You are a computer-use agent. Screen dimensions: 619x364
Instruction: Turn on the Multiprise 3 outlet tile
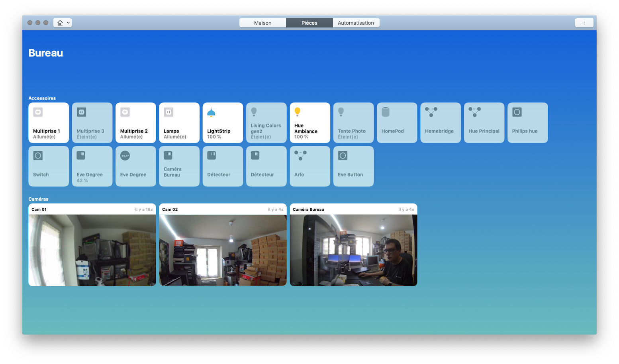[92, 123]
